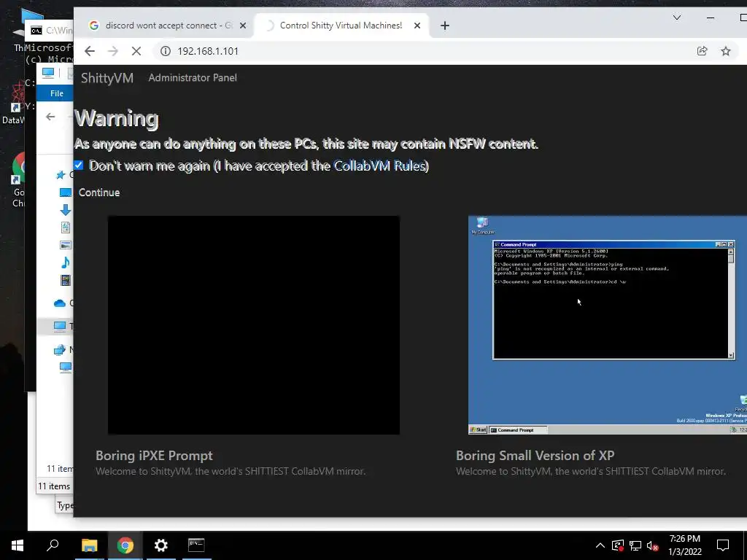Show hidden tray icons with the up chevron
This screenshot has width=747, height=560.
[x=600, y=545]
